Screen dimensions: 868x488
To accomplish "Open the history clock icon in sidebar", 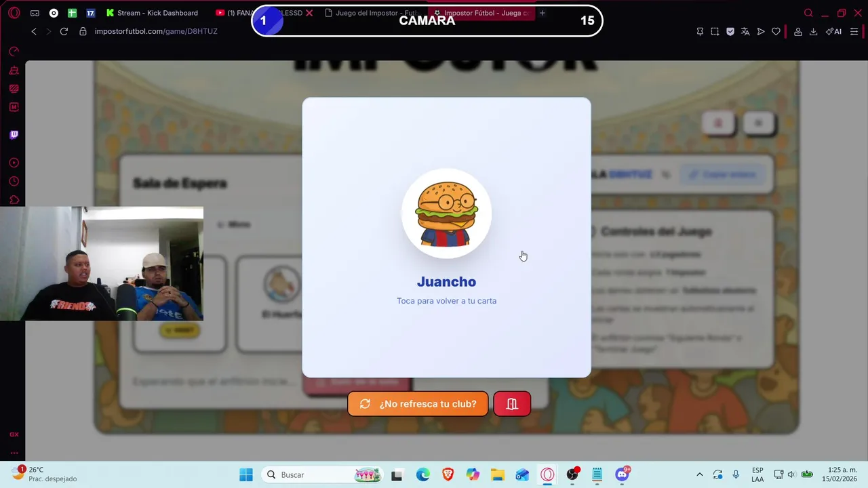I will click(x=14, y=182).
